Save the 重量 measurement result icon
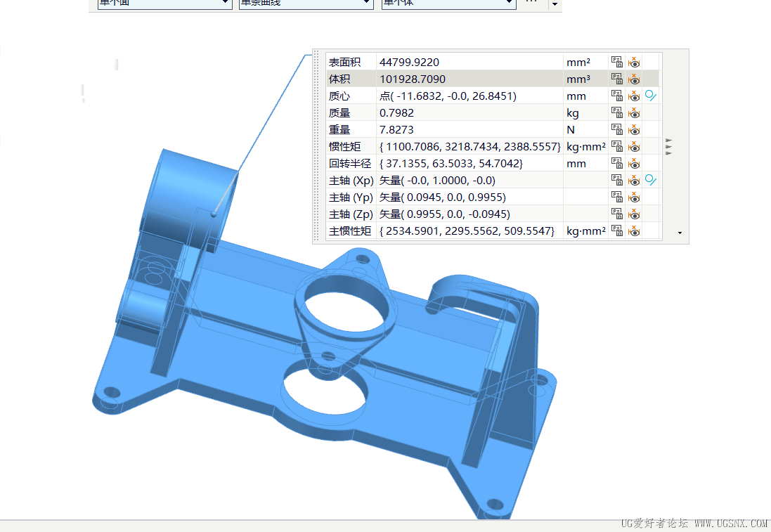This screenshot has width=771, height=532. coord(616,129)
